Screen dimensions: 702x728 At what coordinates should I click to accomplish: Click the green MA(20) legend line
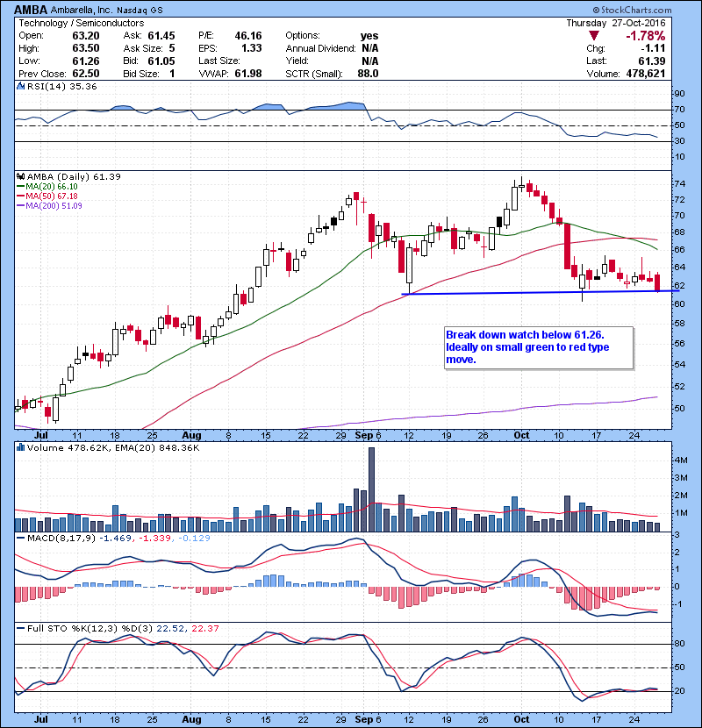click(x=20, y=187)
